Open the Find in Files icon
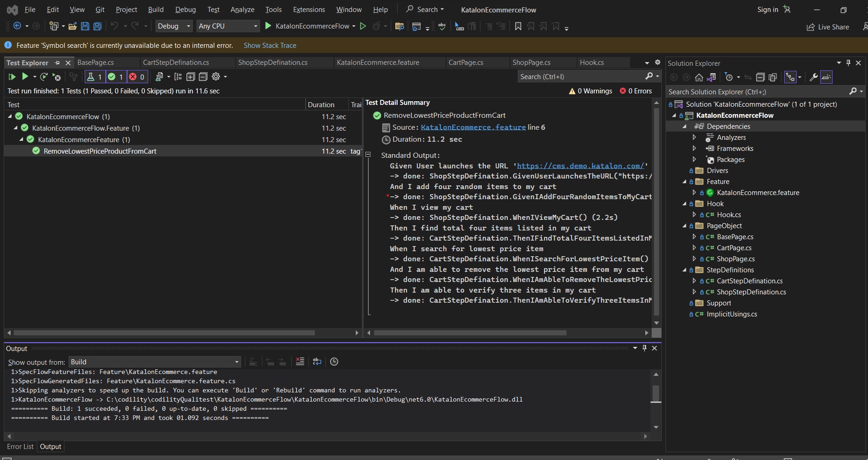Screen dimensions: 868x460 400,27
